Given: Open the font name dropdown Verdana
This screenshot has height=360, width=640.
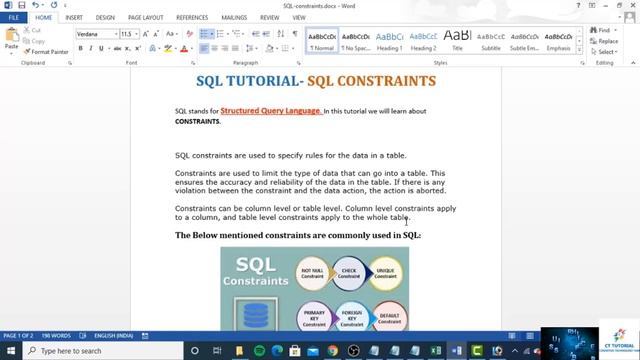Looking at the screenshot, I should point(116,34).
